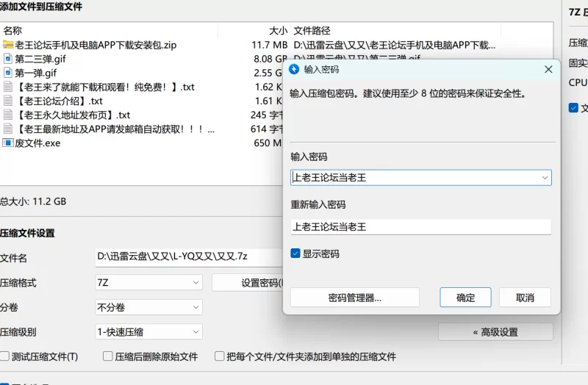
Task: Close the 输入密码 dialog
Action: [548, 69]
